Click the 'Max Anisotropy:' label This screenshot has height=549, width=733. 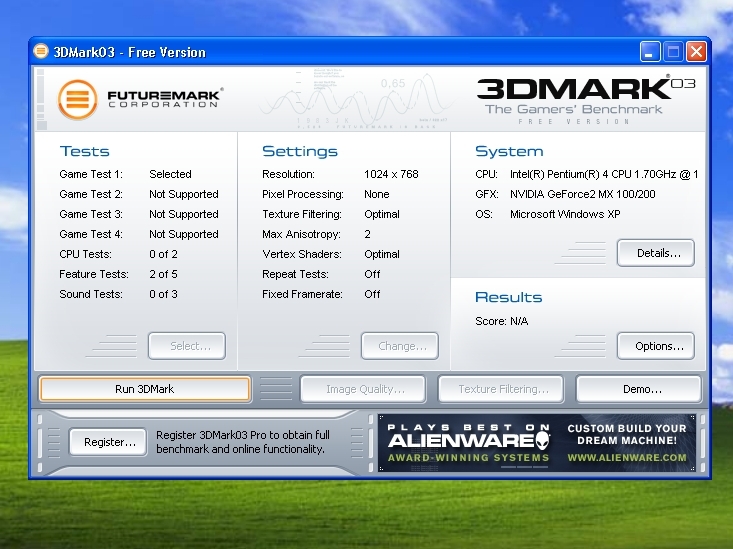[302, 234]
